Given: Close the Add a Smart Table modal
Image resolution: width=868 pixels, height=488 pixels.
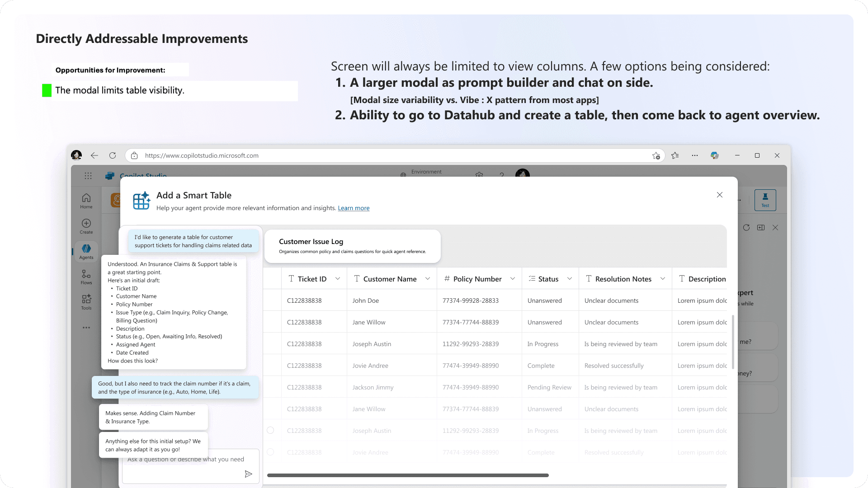Looking at the screenshot, I should (720, 195).
